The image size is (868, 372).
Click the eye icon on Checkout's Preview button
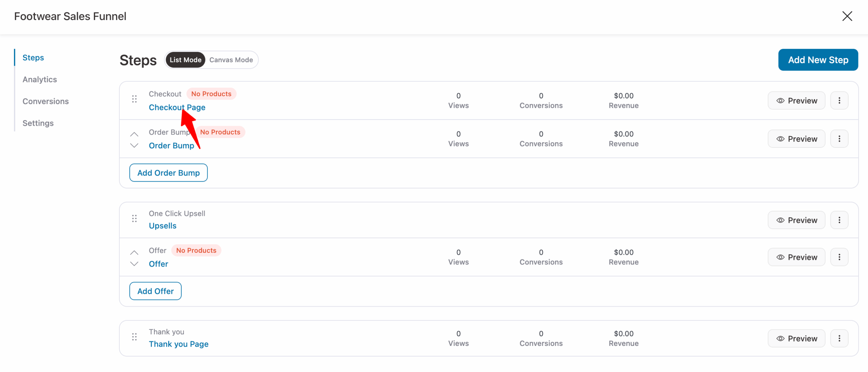tap(781, 100)
